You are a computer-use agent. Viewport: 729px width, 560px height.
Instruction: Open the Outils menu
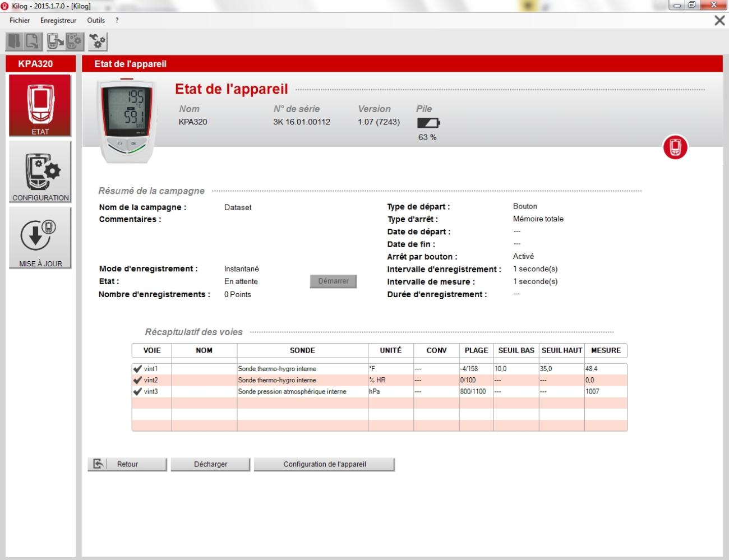click(x=96, y=20)
